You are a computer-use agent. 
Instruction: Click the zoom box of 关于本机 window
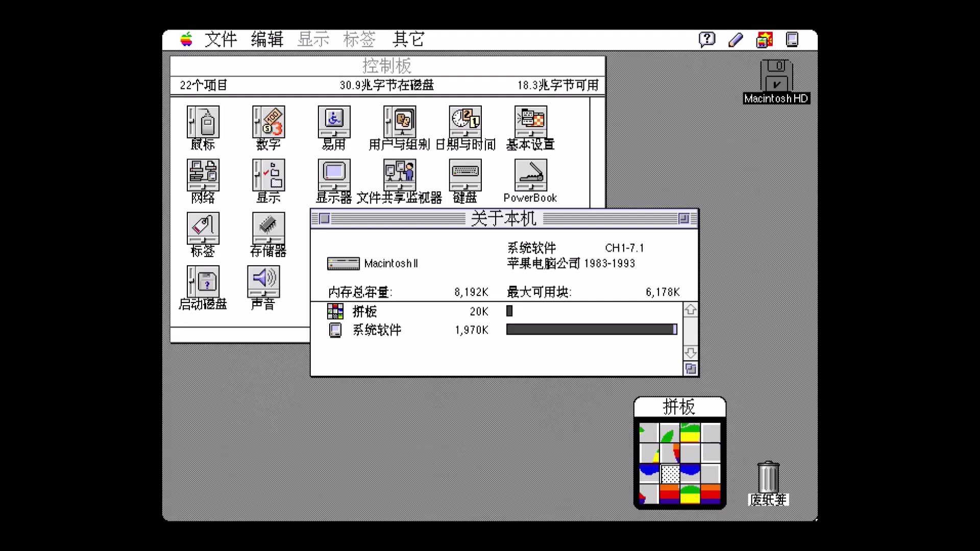pyautogui.click(x=685, y=218)
